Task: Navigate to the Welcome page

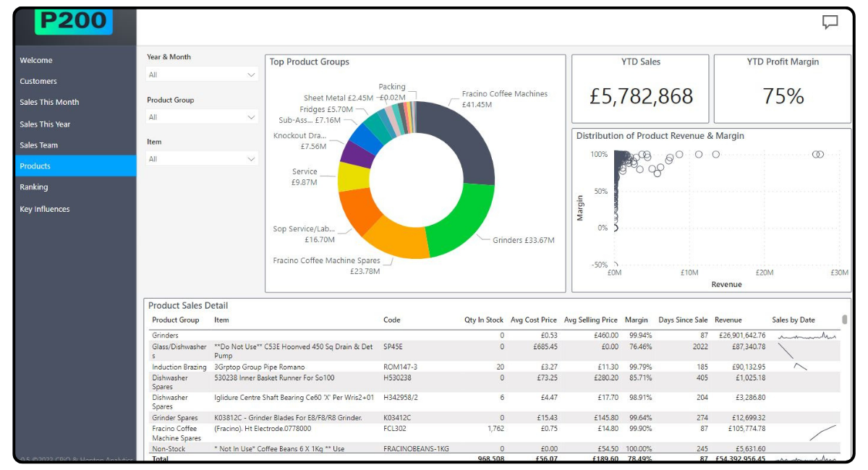Action: [35, 60]
